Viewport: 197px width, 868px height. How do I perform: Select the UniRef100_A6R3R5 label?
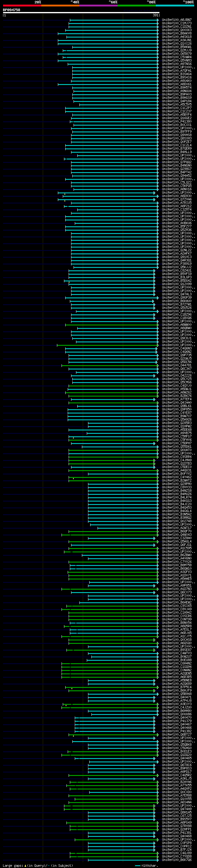pos(177,677)
